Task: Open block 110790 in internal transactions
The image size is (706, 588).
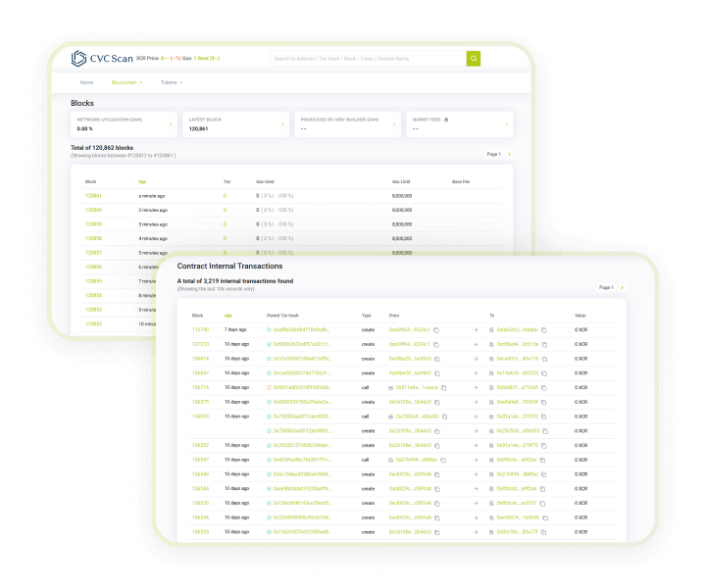Action: click(200, 330)
